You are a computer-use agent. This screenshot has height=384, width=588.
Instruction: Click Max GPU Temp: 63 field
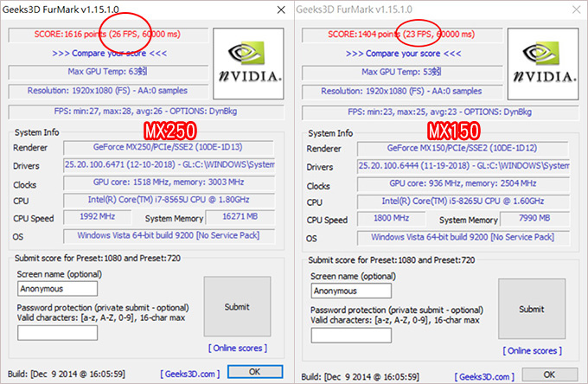(x=108, y=72)
